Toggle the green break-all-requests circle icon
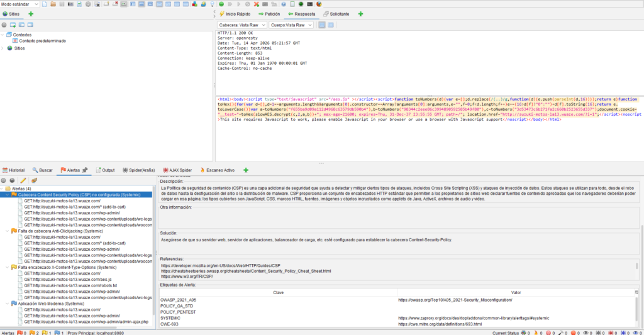The height and width of the screenshot is (335, 644). tap(221, 4)
